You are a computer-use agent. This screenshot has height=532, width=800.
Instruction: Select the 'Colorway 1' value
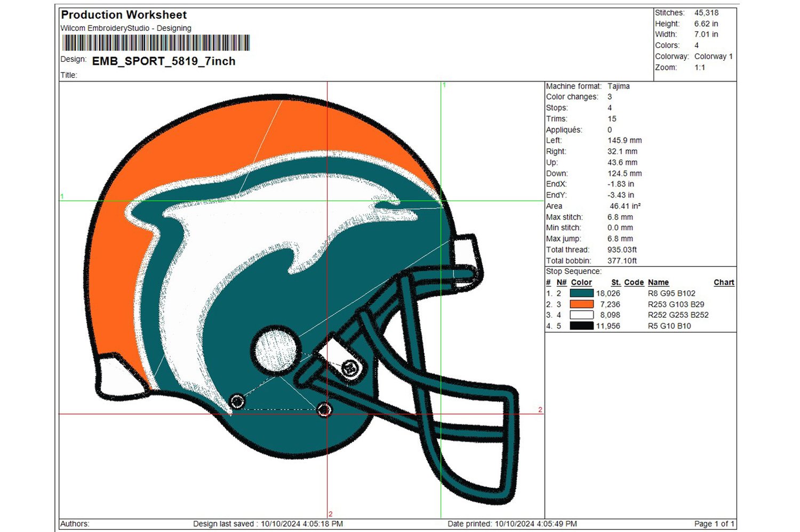click(x=714, y=57)
